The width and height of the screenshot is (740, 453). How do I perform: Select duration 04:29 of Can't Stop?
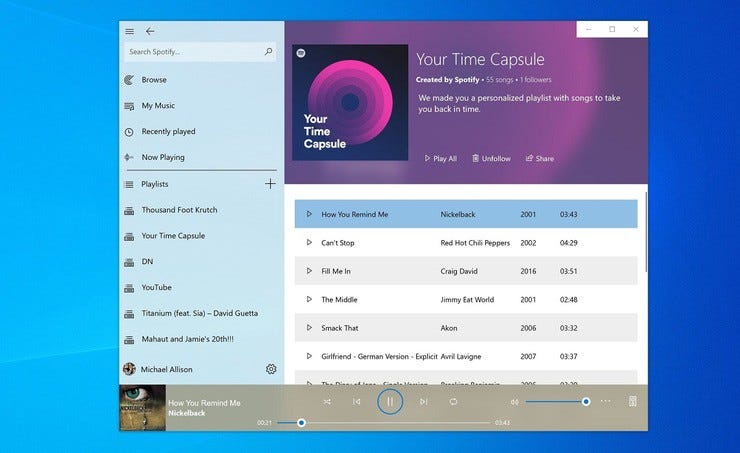pyautogui.click(x=569, y=243)
